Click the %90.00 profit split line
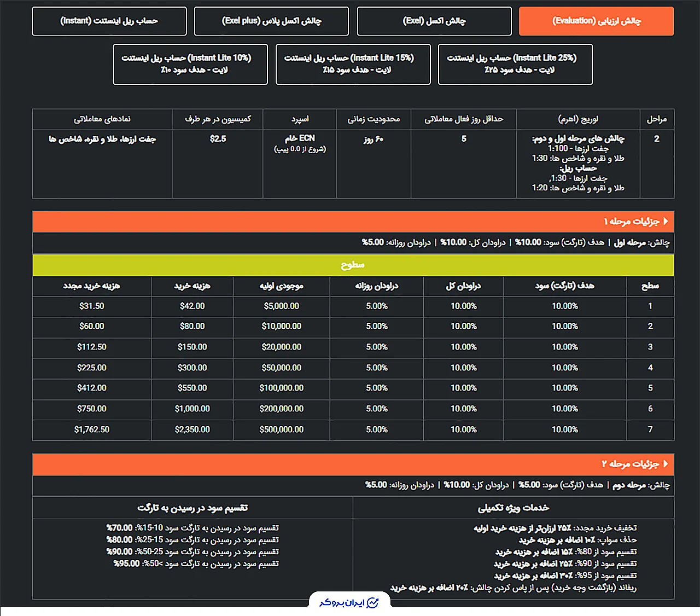The width and height of the screenshot is (700, 616). tap(192, 552)
